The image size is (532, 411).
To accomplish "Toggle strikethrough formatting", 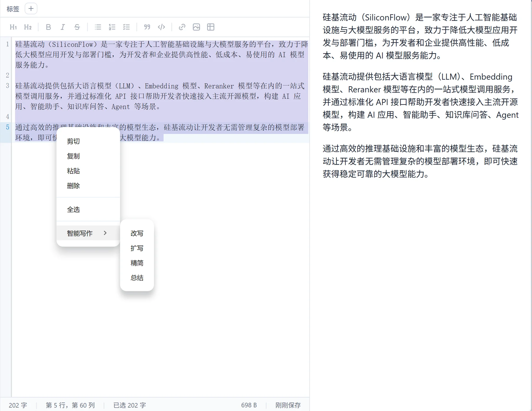I will (x=77, y=27).
